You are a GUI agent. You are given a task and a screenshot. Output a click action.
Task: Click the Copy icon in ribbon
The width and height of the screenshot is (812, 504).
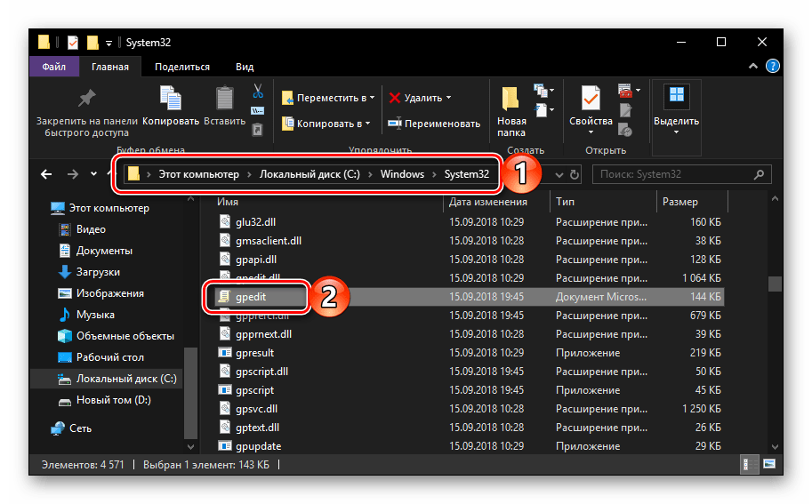(x=170, y=98)
